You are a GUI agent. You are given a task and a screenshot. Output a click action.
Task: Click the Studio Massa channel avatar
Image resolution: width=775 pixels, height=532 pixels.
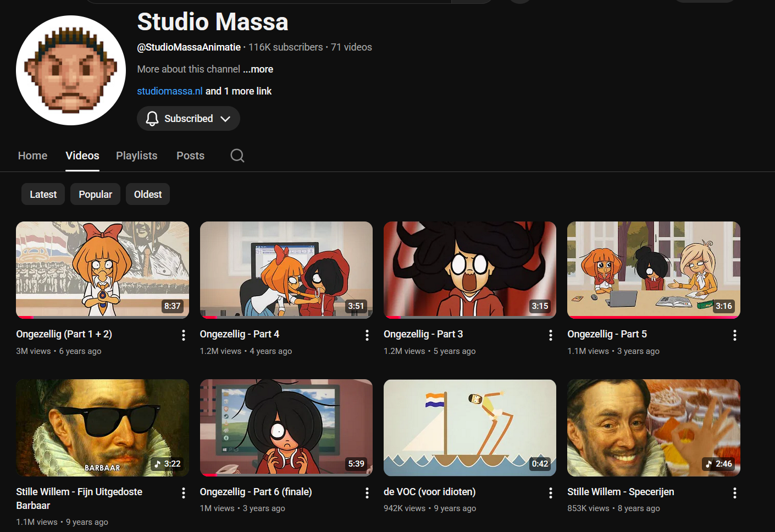coord(71,70)
